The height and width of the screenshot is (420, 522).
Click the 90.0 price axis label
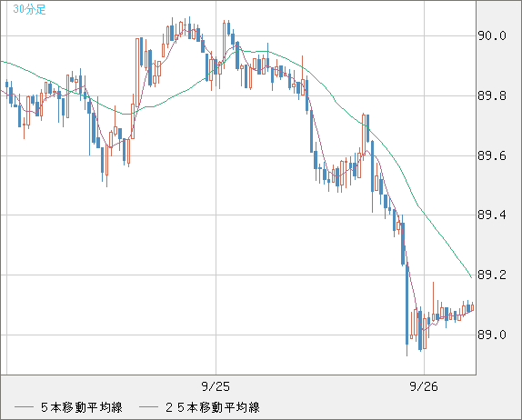492,35
